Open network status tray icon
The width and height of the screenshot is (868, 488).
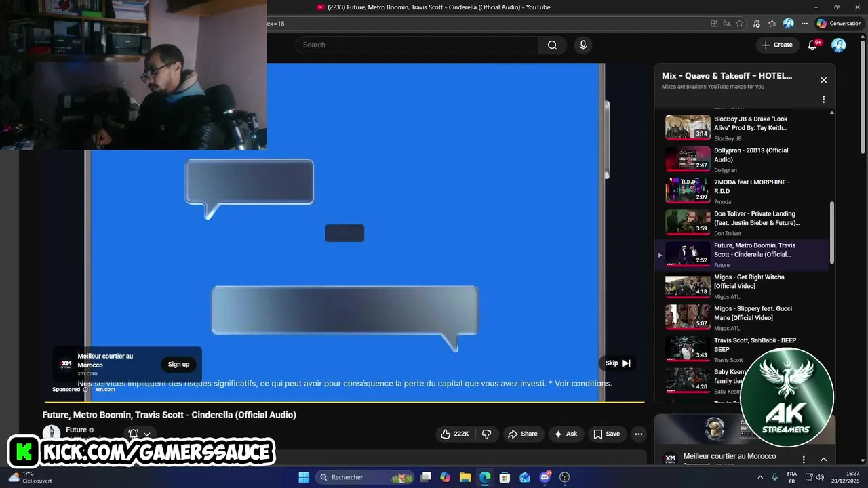click(809, 477)
